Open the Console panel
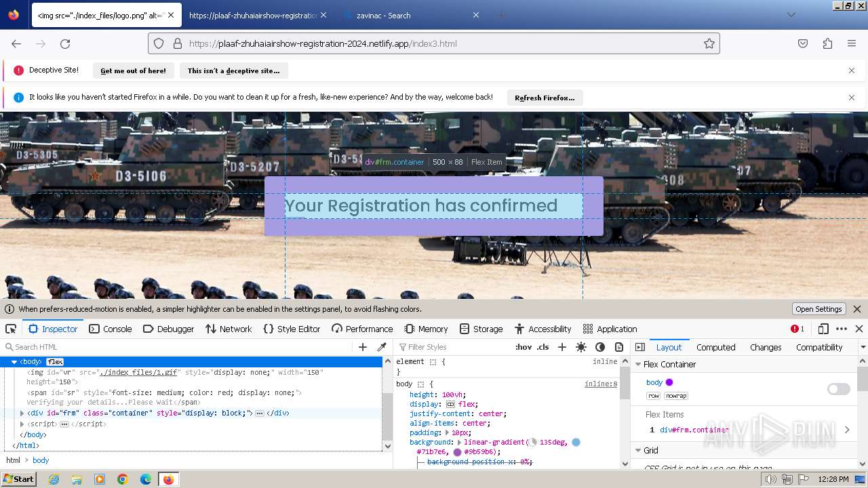This screenshot has width=868, height=488. click(x=110, y=329)
